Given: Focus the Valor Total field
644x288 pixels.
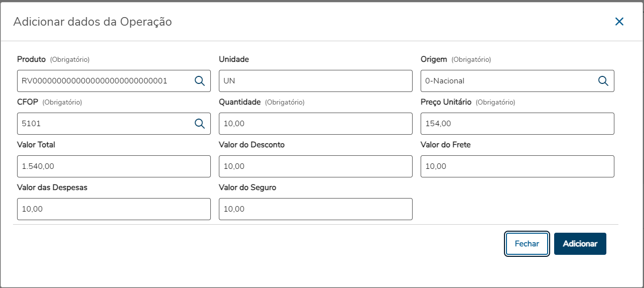Looking at the screenshot, I should 113,166.
